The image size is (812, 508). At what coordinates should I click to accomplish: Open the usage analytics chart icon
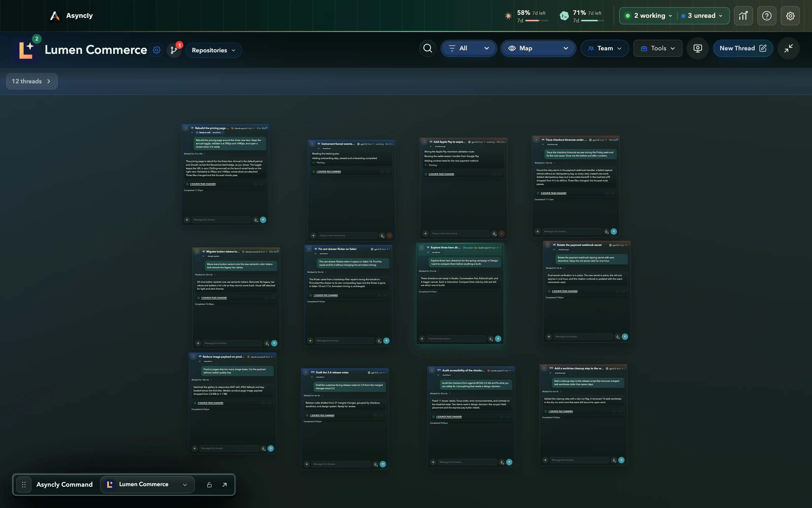(743, 16)
